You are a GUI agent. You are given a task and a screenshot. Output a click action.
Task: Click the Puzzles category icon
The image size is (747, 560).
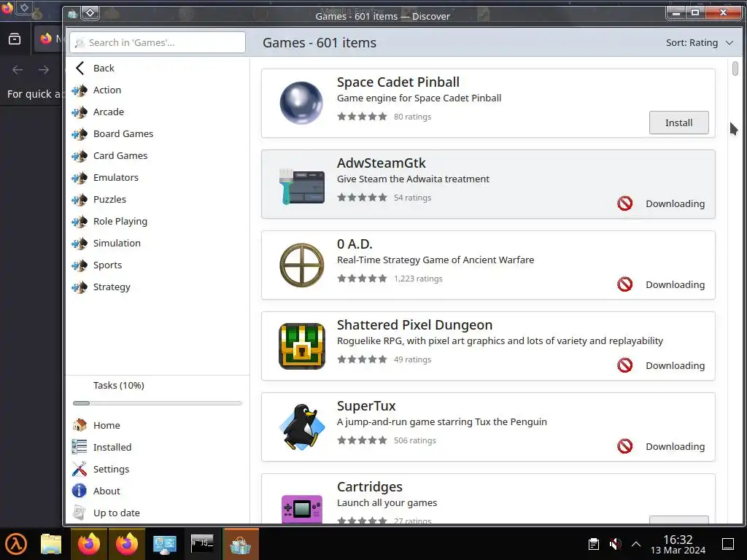(x=80, y=200)
